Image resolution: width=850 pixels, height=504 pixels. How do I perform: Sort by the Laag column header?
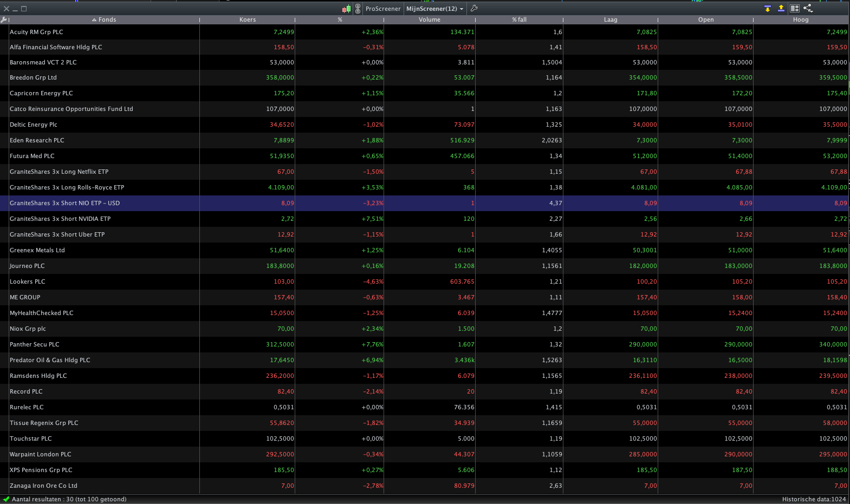click(x=611, y=19)
